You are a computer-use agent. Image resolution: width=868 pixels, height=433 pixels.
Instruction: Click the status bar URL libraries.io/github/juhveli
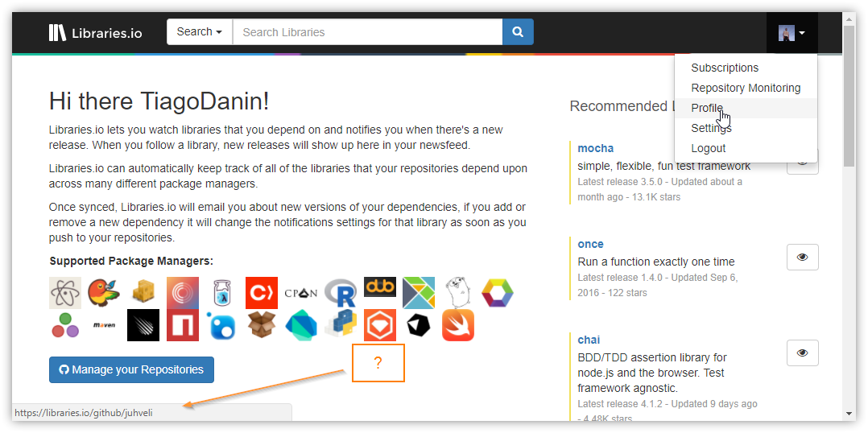[x=84, y=413]
